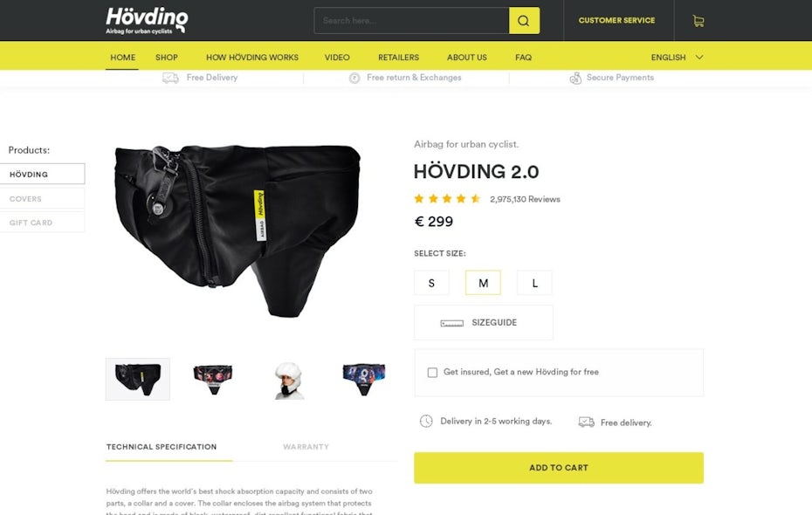Click the Free return & Exchanges icon
The width and height of the screenshot is (812, 515).
(354, 79)
